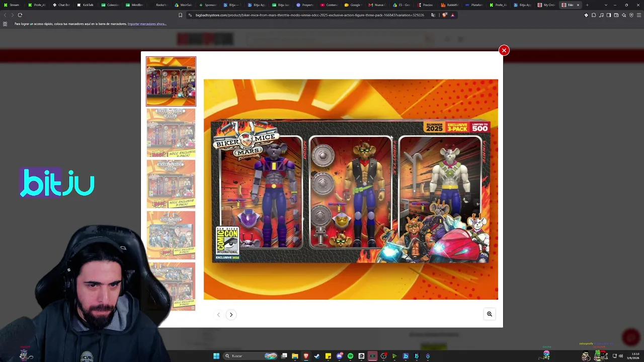Switch to the RabbitM tab
This screenshot has width=644, height=362.
(x=450, y=5)
